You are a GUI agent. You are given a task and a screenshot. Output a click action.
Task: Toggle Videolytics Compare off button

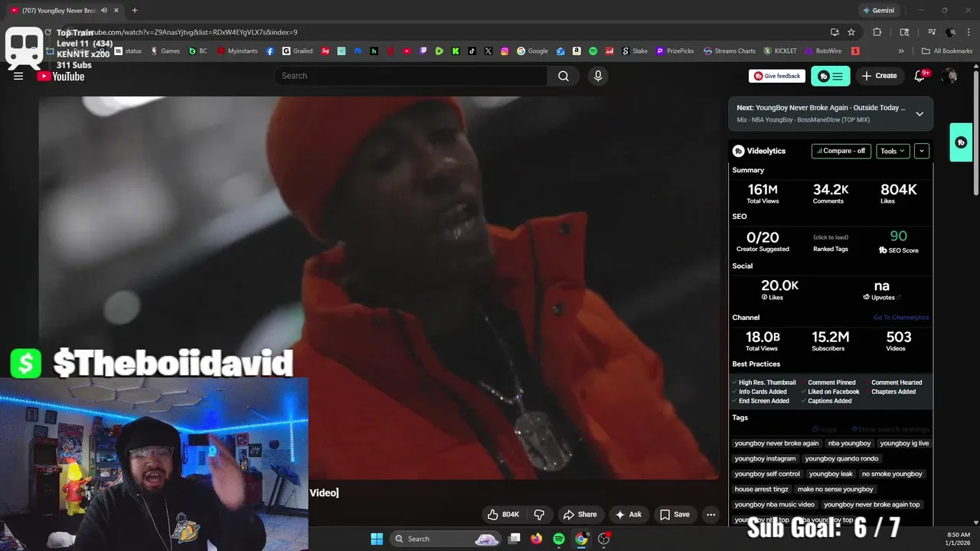[841, 151]
